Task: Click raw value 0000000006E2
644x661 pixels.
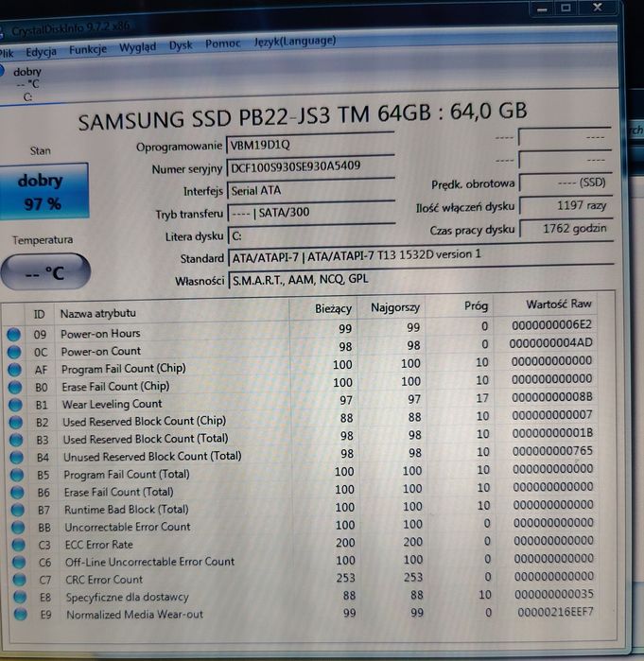Action: pyautogui.click(x=551, y=325)
